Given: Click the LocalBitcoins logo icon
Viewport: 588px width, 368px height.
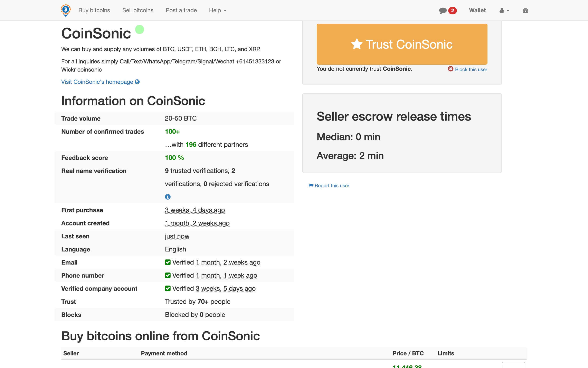Looking at the screenshot, I should pos(66,10).
